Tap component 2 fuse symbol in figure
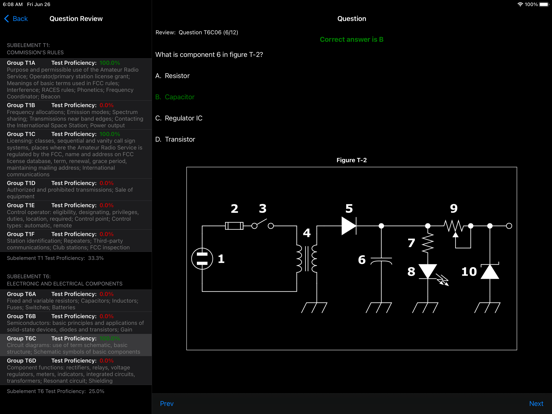 (x=234, y=226)
